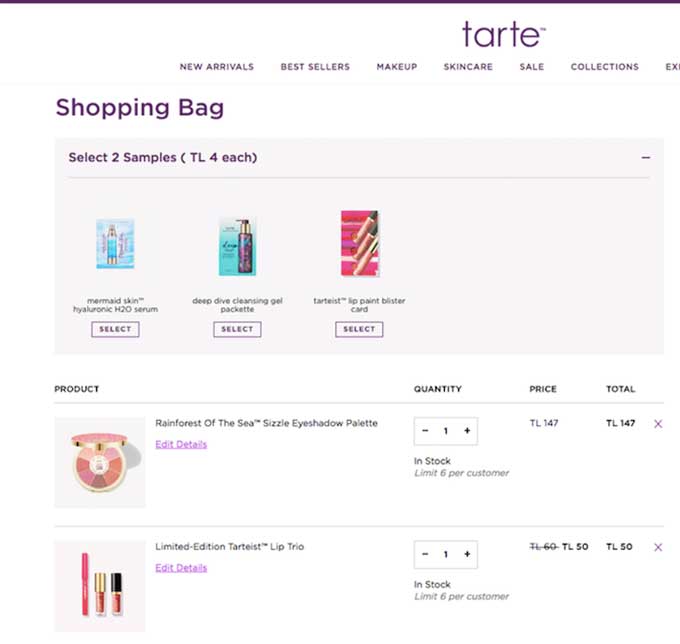The image size is (680, 644).
Task: Click the Select 2 Samples heading text
Action: [x=163, y=157]
